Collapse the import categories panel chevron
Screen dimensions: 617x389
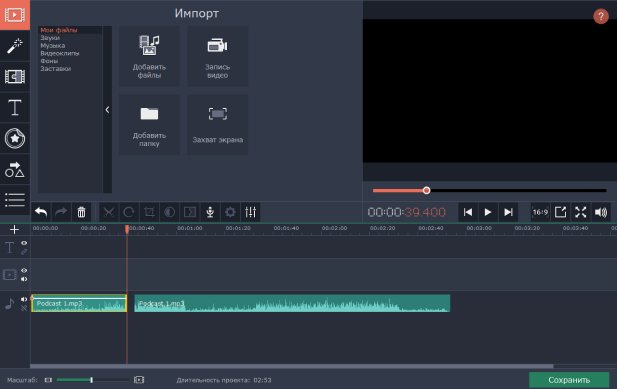point(107,110)
